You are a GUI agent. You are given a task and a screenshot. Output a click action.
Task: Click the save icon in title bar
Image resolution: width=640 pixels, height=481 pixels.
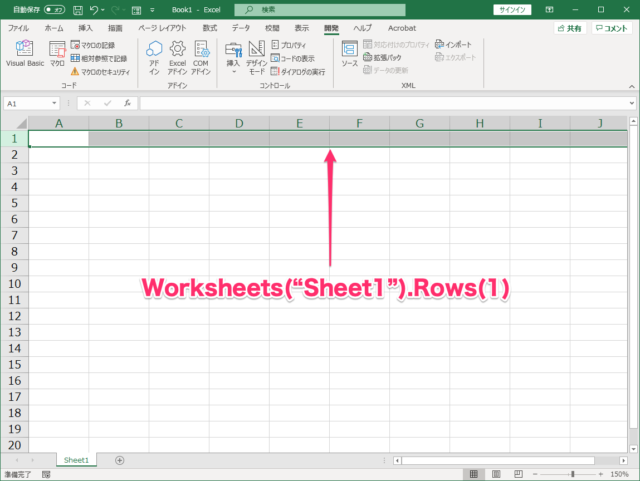click(x=76, y=9)
